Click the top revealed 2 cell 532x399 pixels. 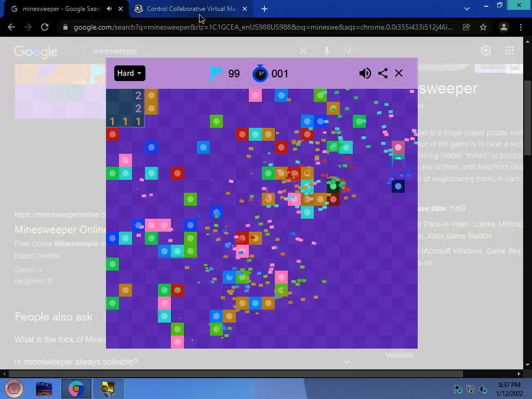tap(138, 96)
